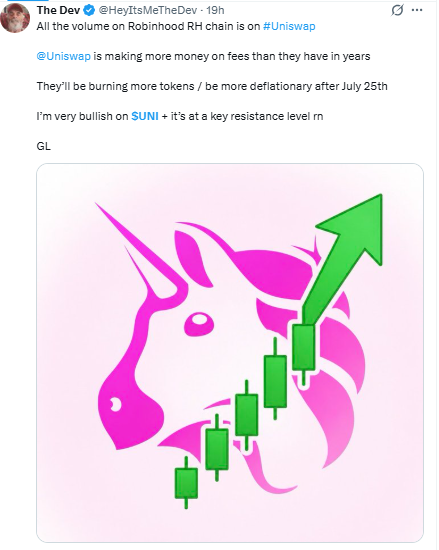Click the lowest green candlestick in the image
This screenshot has width=439, height=550.
click(186, 483)
